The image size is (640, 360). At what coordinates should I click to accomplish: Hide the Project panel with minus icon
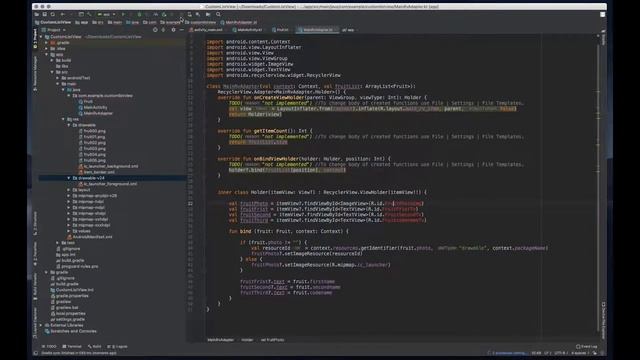pyautogui.click(x=182, y=30)
